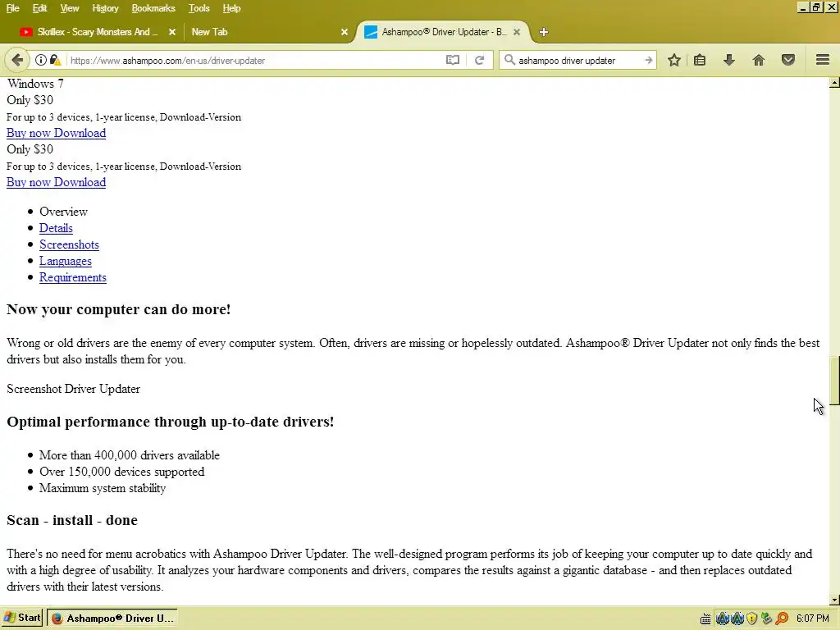Show bookmarks list toolbar icon
This screenshot has width=840, height=630.
[x=700, y=60]
